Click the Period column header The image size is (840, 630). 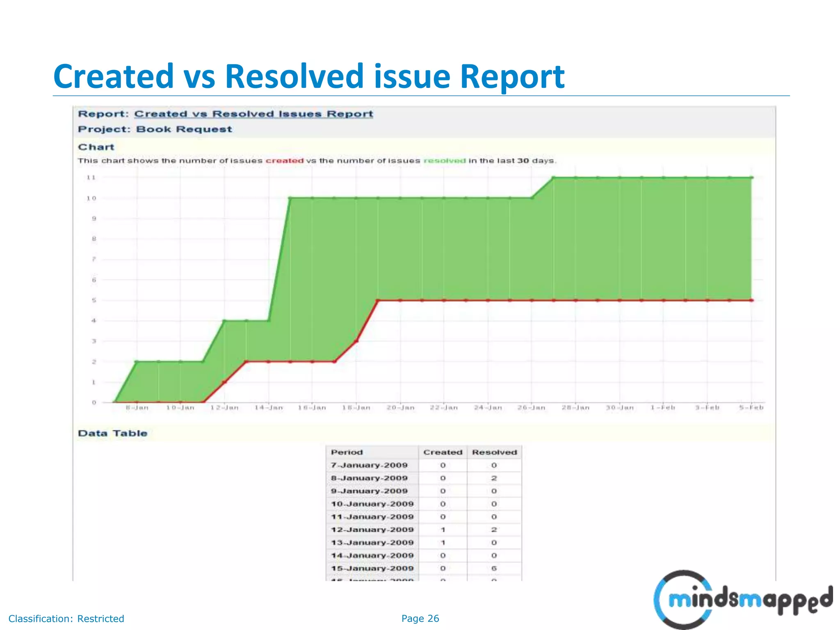pyautogui.click(x=347, y=452)
